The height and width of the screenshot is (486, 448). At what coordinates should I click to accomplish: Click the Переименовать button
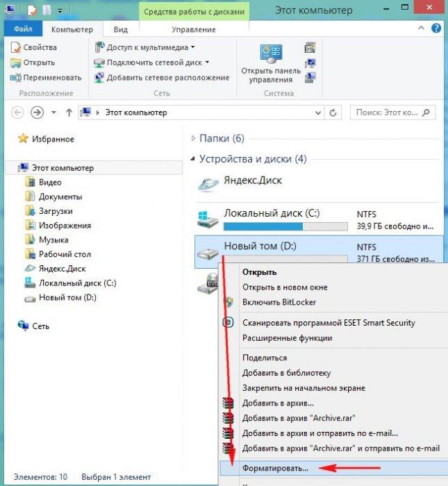[46, 78]
